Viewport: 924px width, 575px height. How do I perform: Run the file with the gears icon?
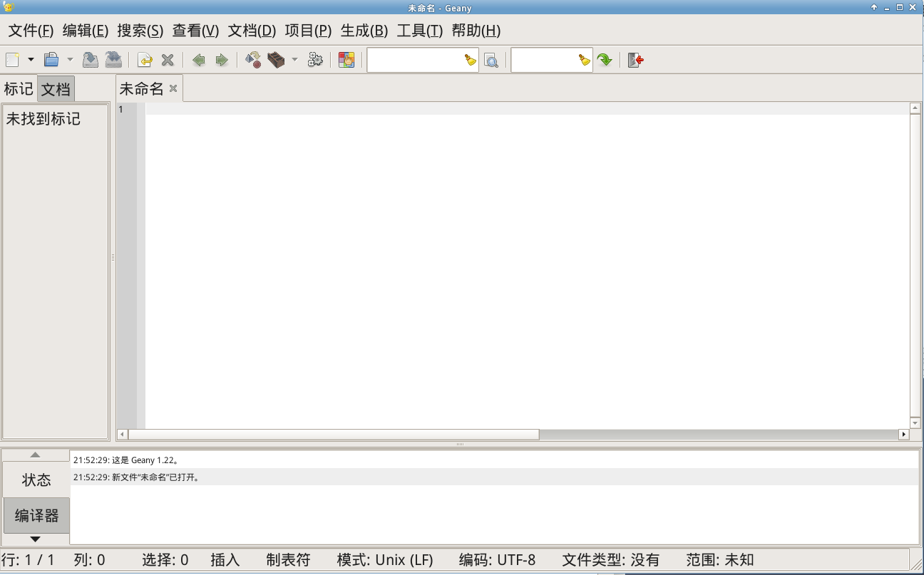pos(315,60)
